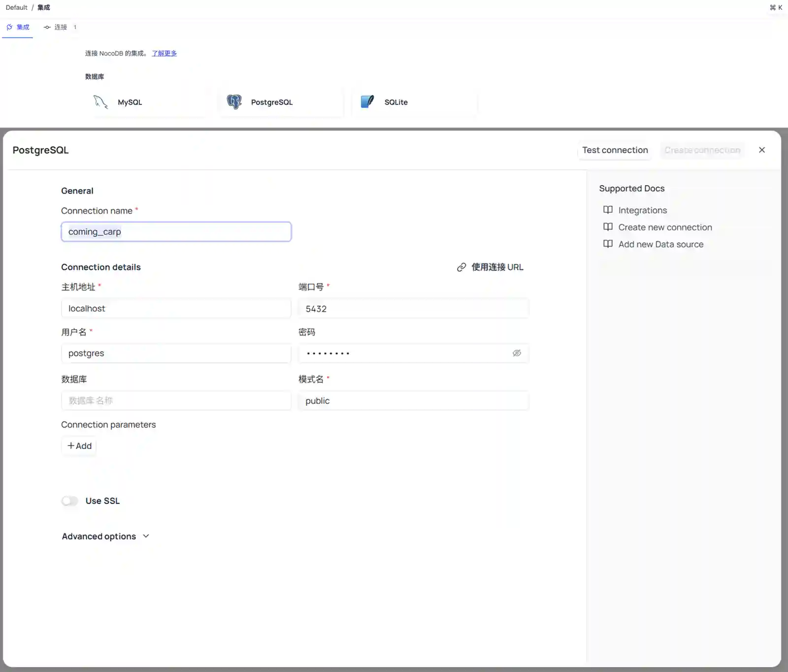Select the PostgreSQL integration card
Viewport: 788px width, 672px height.
tap(280, 102)
